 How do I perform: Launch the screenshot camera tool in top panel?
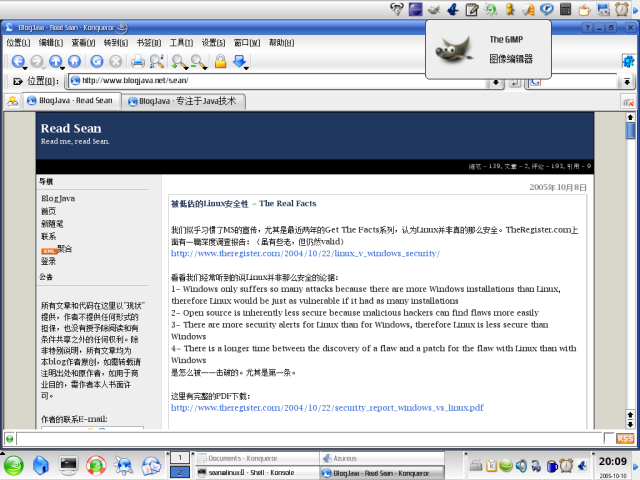(x=603, y=9)
